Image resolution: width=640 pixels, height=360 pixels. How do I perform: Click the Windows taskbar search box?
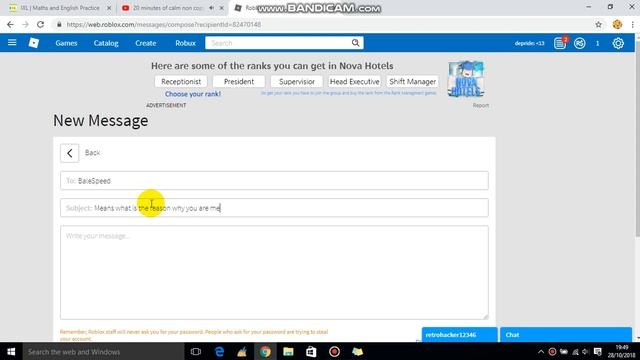(x=103, y=351)
